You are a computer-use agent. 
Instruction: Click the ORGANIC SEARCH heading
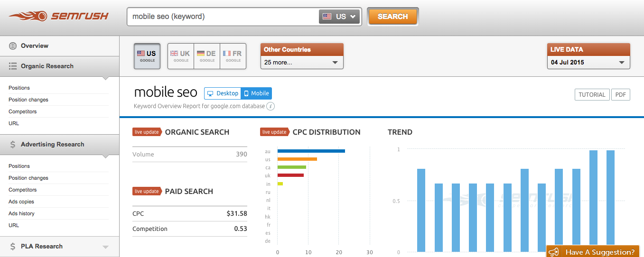[x=197, y=132]
